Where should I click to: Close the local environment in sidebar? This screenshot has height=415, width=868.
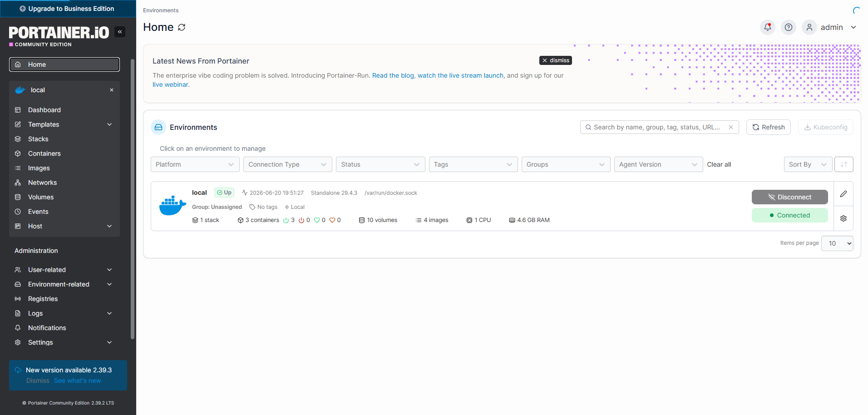pyautogui.click(x=112, y=90)
